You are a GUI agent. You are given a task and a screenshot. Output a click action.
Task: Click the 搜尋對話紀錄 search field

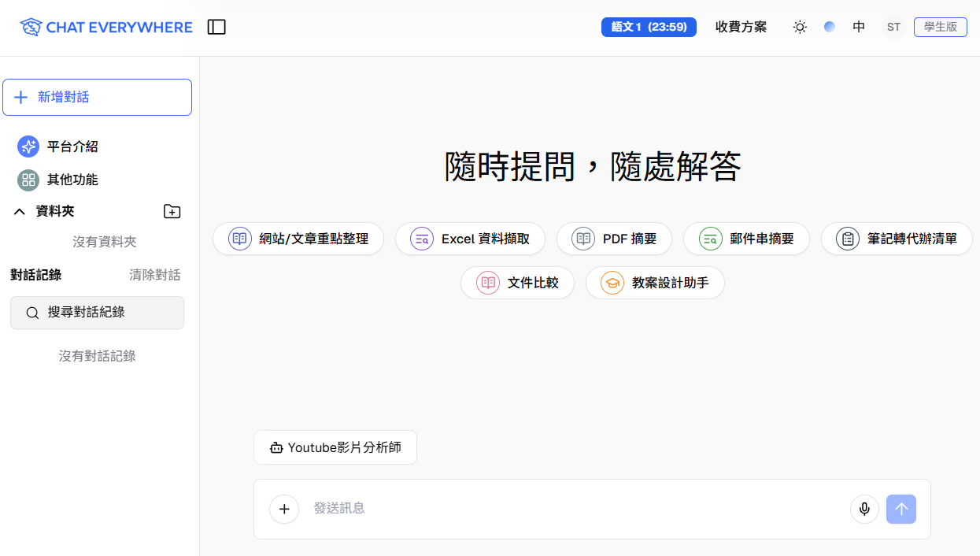(x=97, y=313)
